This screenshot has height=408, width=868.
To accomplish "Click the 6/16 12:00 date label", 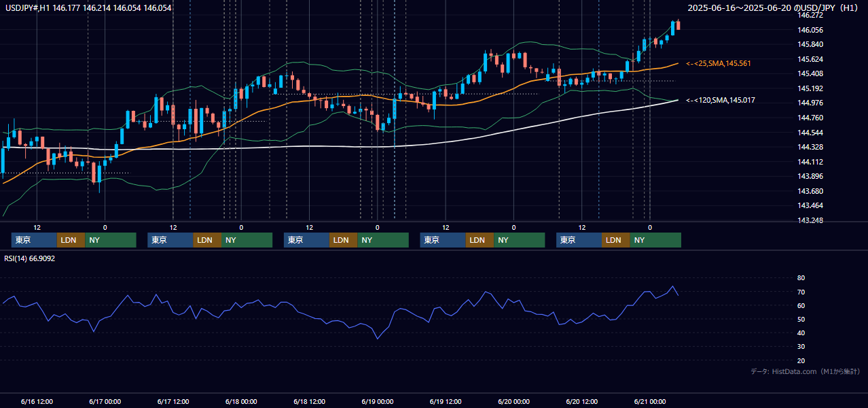I will click(x=37, y=402).
